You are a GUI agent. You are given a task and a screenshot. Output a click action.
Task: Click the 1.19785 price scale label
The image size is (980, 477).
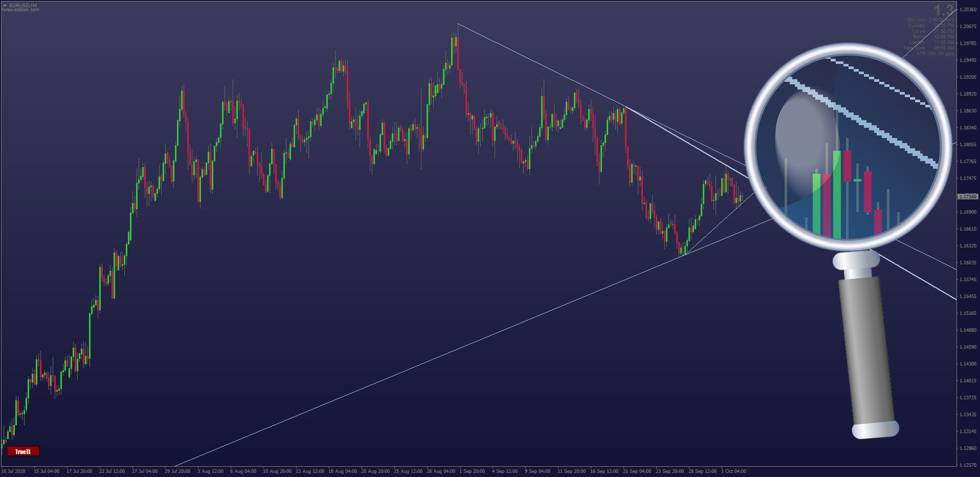[x=968, y=43]
